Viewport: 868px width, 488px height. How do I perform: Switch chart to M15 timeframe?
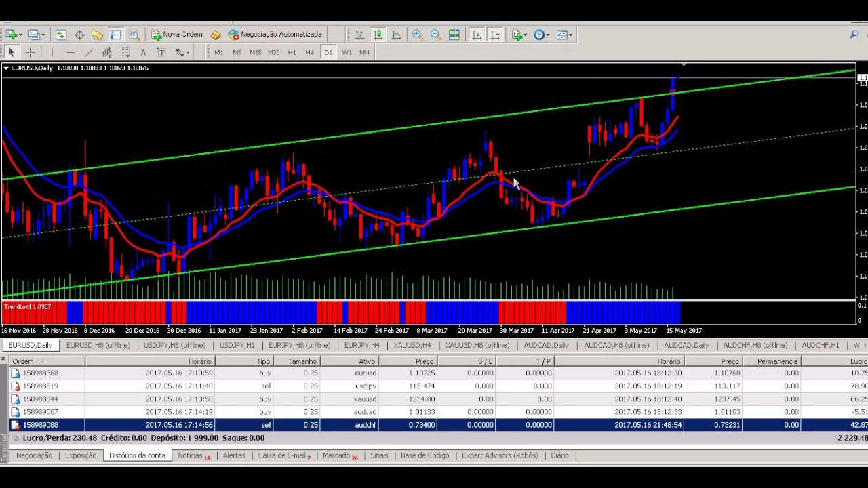tap(256, 52)
